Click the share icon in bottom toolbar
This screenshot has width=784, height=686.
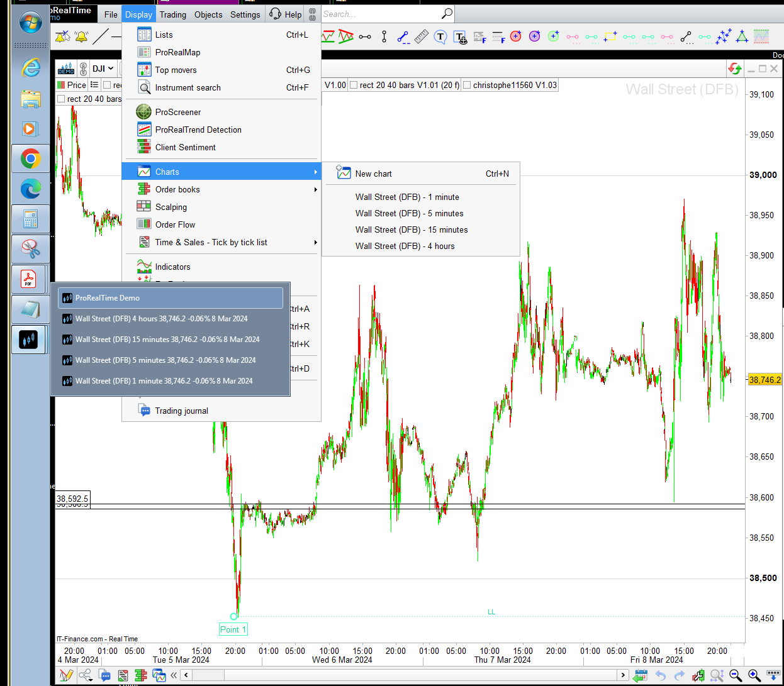click(86, 675)
